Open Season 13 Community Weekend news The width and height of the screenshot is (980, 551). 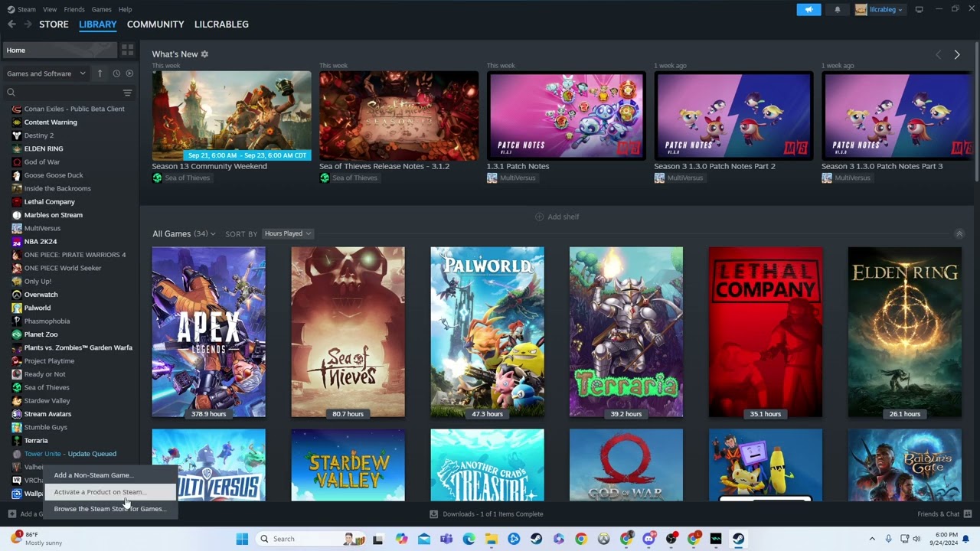click(x=231, y=116)
